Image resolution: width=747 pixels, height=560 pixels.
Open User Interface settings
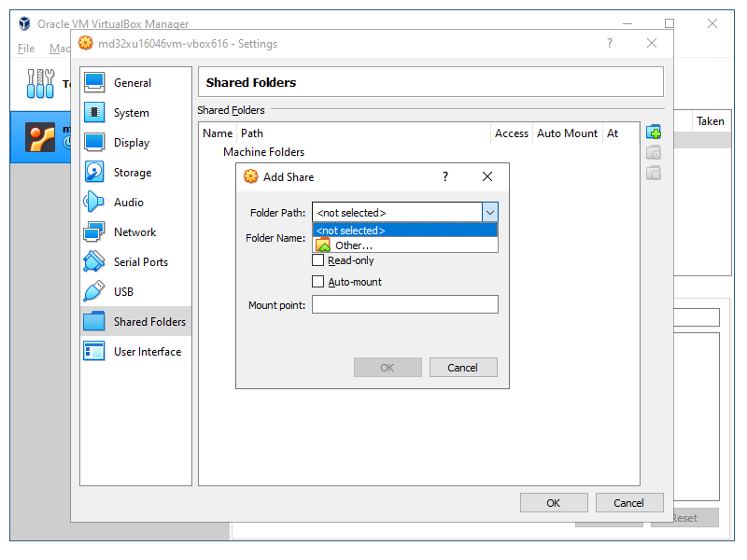(147, 352)
